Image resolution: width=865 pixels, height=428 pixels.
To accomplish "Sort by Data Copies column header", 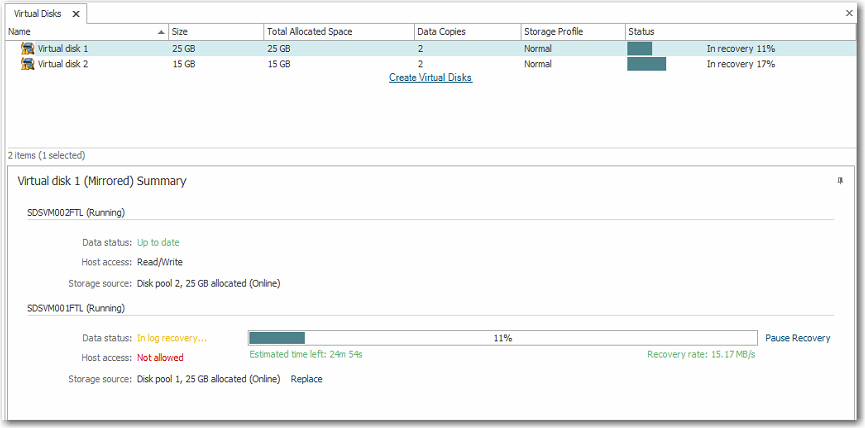I will pyautogui.click(x=466, y=32).
